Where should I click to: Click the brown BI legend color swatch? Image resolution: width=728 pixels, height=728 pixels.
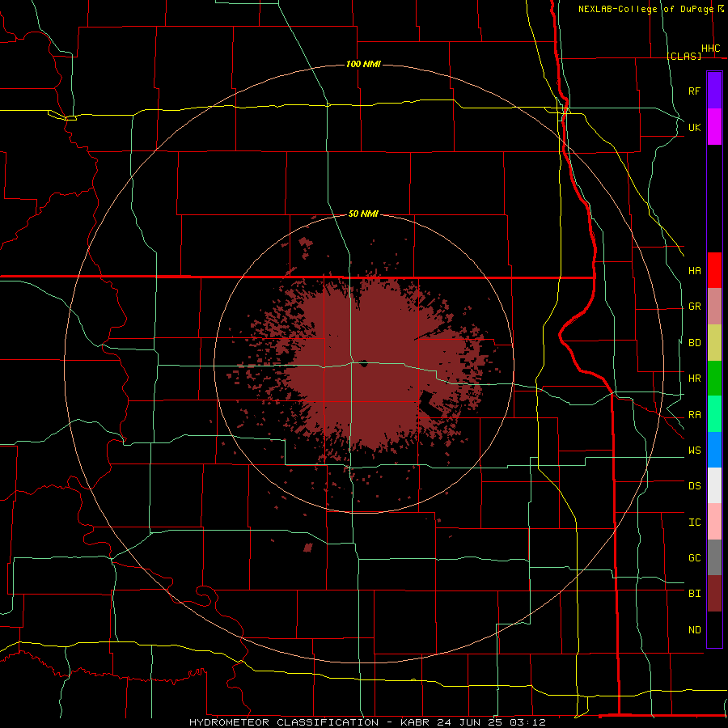click(714, 594)
